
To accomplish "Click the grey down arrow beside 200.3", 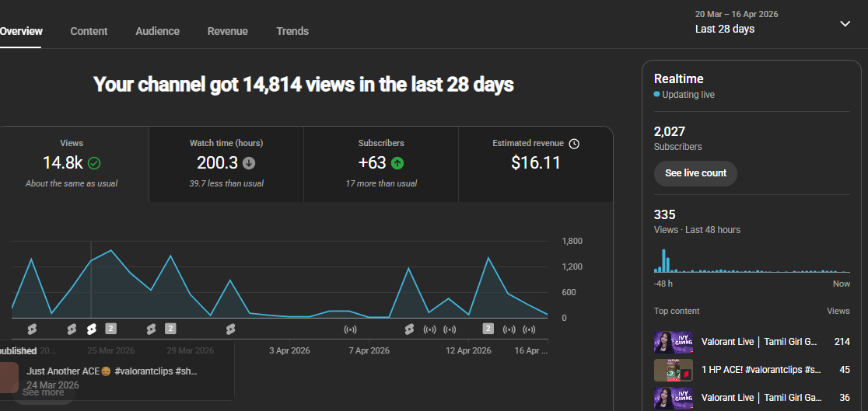I will pos(249,163).
